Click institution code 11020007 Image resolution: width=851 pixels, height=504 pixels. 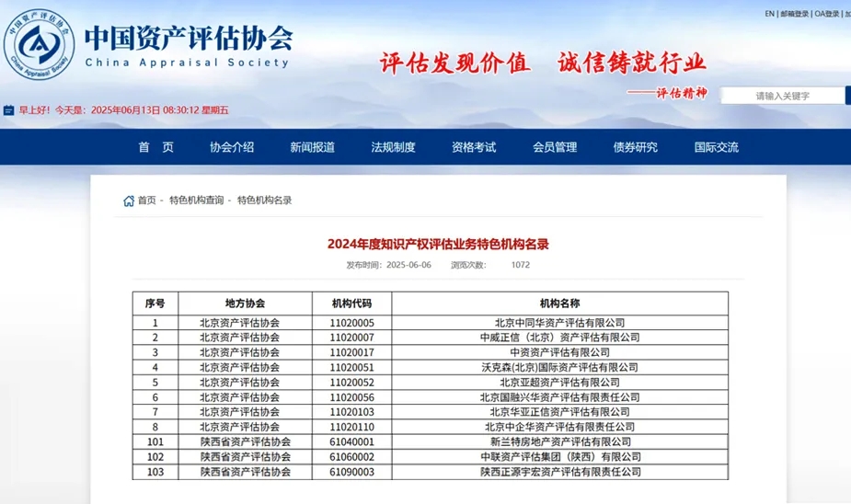(x=351, y=338)
